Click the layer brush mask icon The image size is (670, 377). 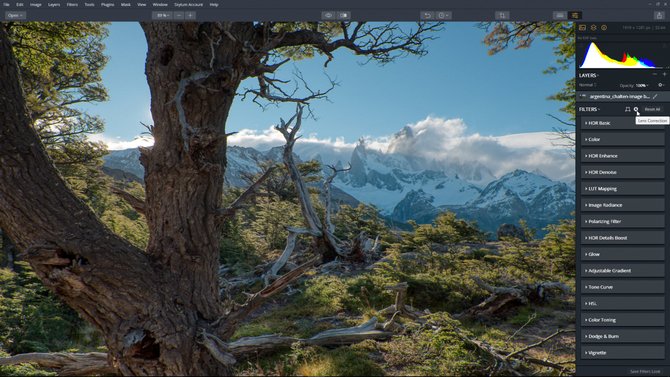(655, 97)
